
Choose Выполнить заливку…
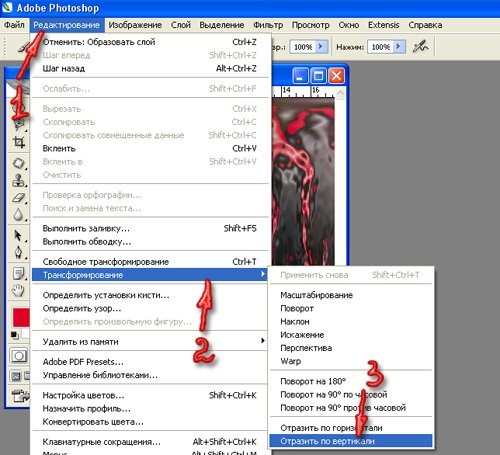(x=150, y=228)
